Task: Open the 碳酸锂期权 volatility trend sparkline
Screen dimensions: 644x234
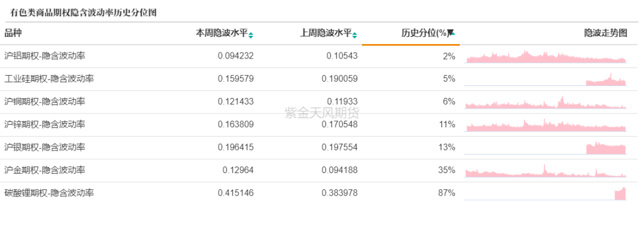Action: (x=546, y=193)
